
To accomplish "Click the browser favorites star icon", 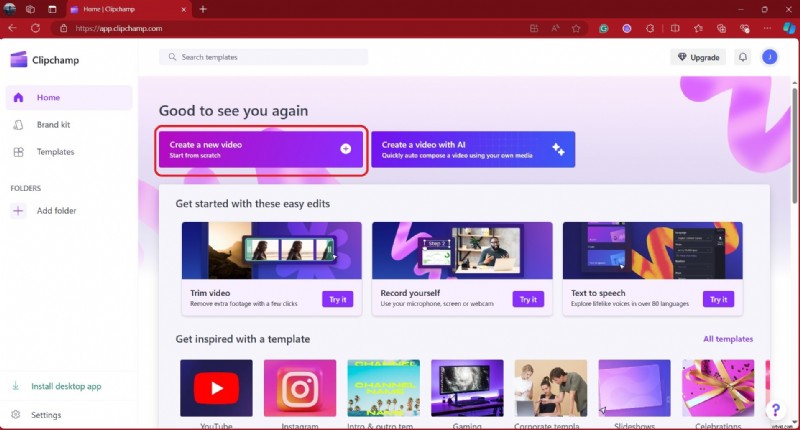I will pos(576,29).
